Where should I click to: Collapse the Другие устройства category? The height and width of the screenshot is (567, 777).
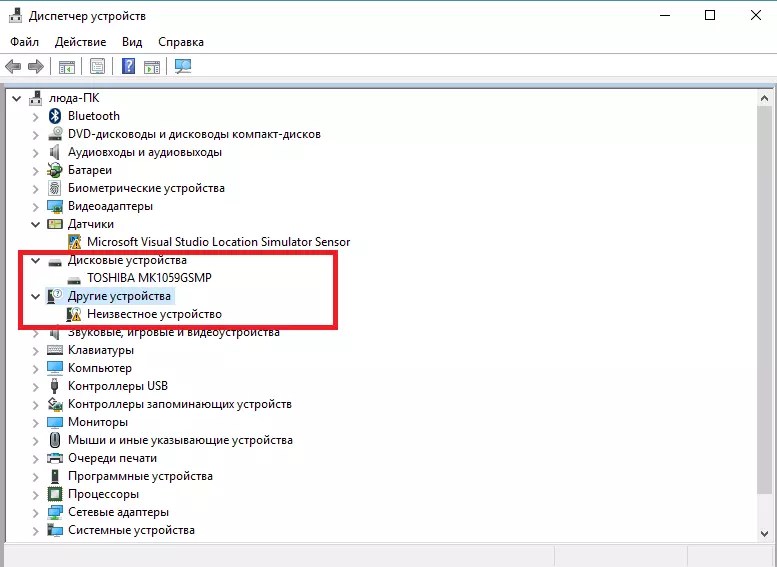coord(35,297)
